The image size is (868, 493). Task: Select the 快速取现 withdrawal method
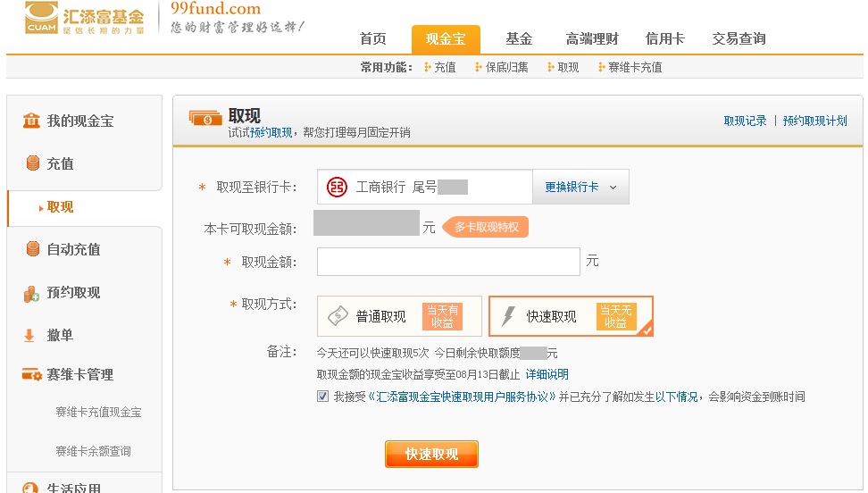point(570,316)
